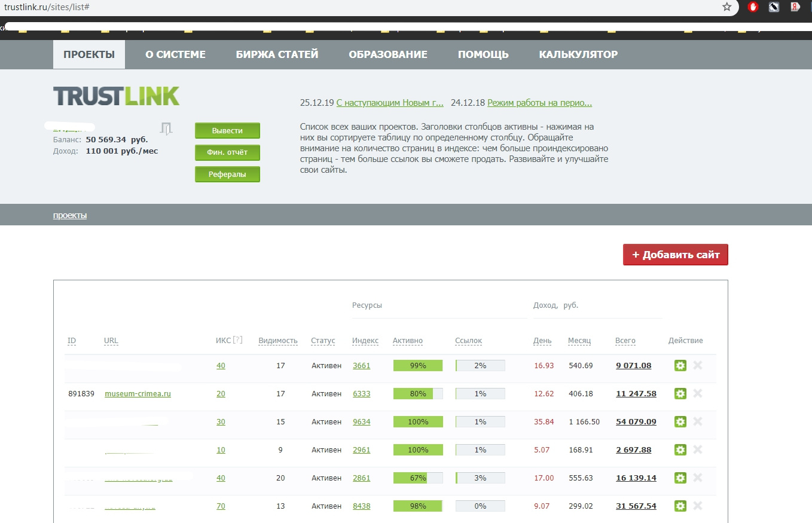
Task: Open the total income link 54 079.09
Action: coord(636,421)
